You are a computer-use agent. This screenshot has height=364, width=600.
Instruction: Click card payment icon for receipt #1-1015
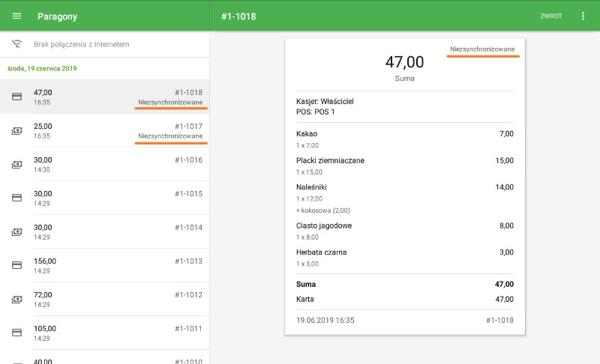[x=16, y=198]
